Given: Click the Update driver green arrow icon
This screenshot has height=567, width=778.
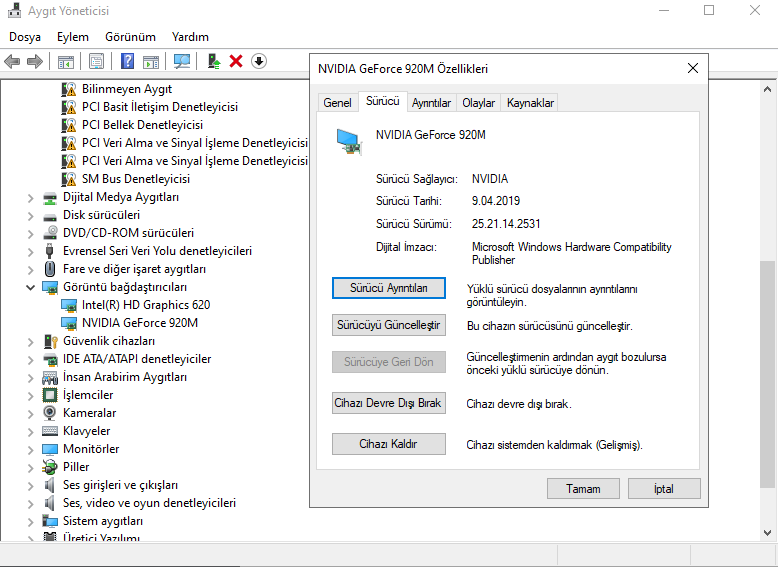Looking at the screenshot, I should [x=214, y=61].
